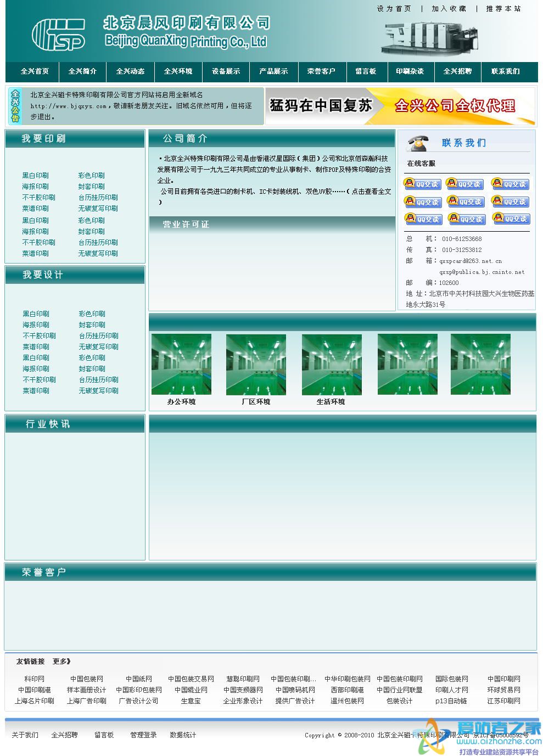Open the 全兴首页 navigation tab
This screenshot has width=543, height=756.
[x=35, y=71]
